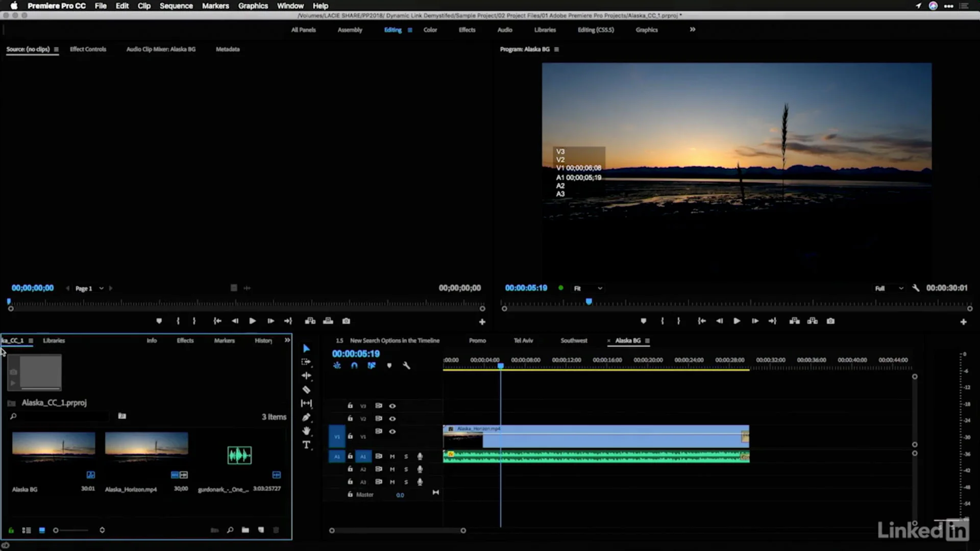Step forward one frame in Program monitor
The image size is (980, 551).
tap(755, 321)
